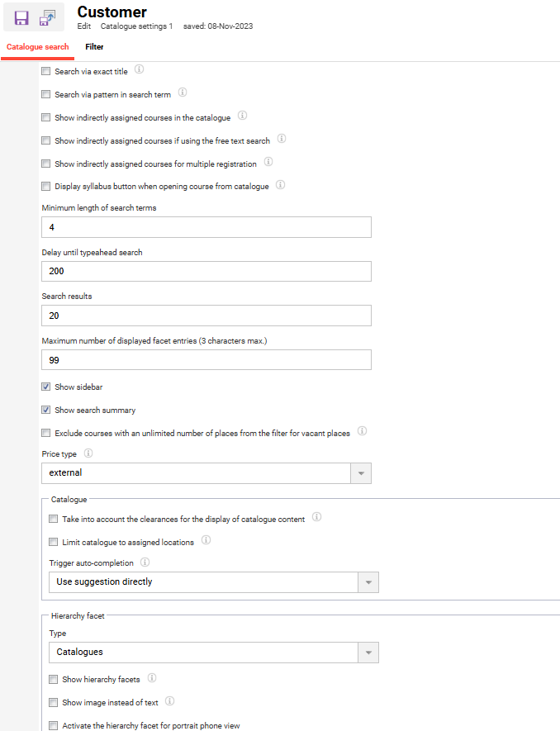560x731 pixels.
Task: Open info for Trigger auto-completion
Action: (145, 562)
